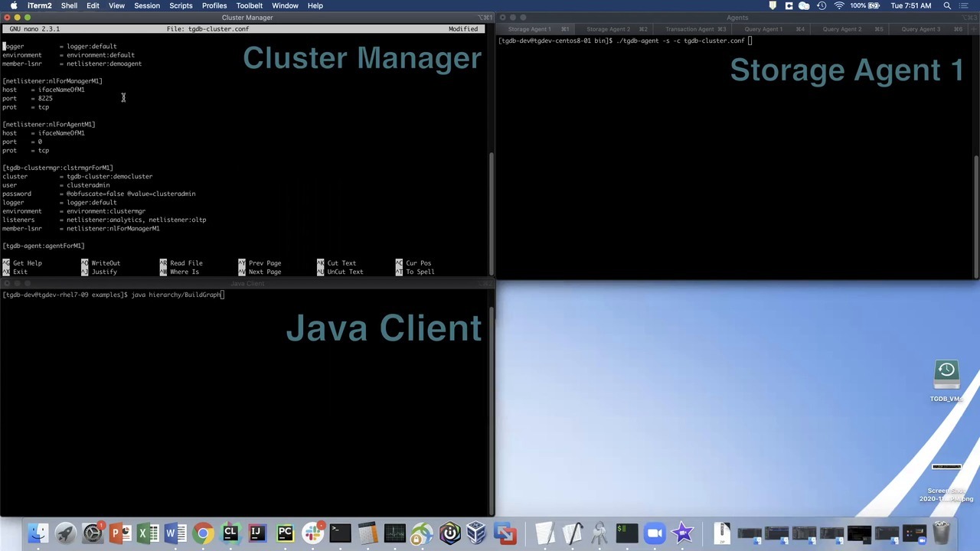Open the Window menu
The image size is (980, 551).
click(285, 5)
